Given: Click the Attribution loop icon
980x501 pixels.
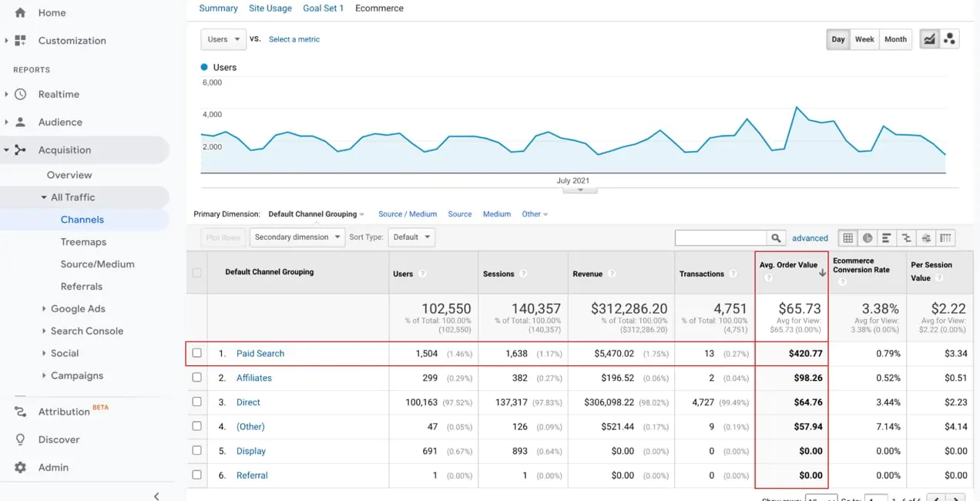Looking at the screenshot, I should click(x=20, y=412).
